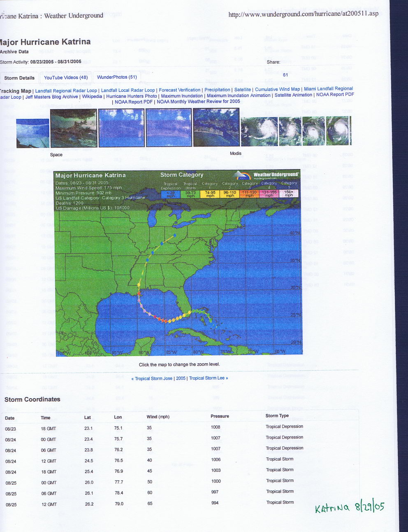Go to Tropical Storm Lee page
This screenshot has width=408, height=532.
(209, 378)
